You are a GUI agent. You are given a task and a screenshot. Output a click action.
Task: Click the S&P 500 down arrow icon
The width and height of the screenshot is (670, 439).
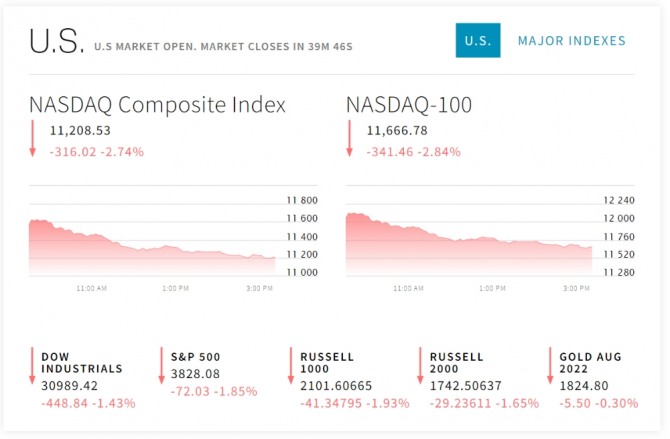(x=161, y=366)
